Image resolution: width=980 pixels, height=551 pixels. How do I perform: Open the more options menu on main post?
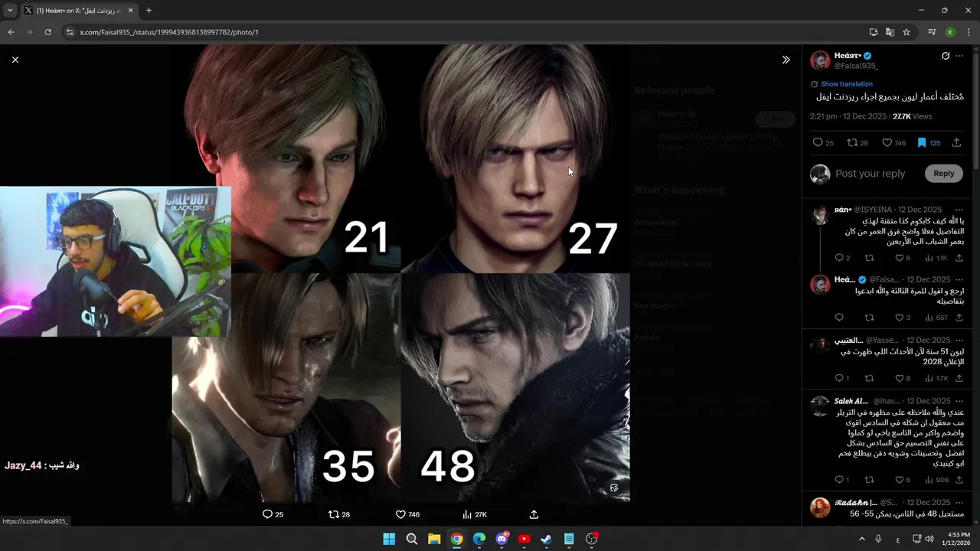[x=959, y=56]
